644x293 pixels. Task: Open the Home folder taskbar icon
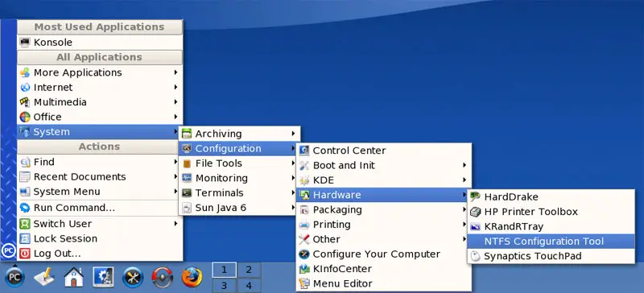(74, 277)
